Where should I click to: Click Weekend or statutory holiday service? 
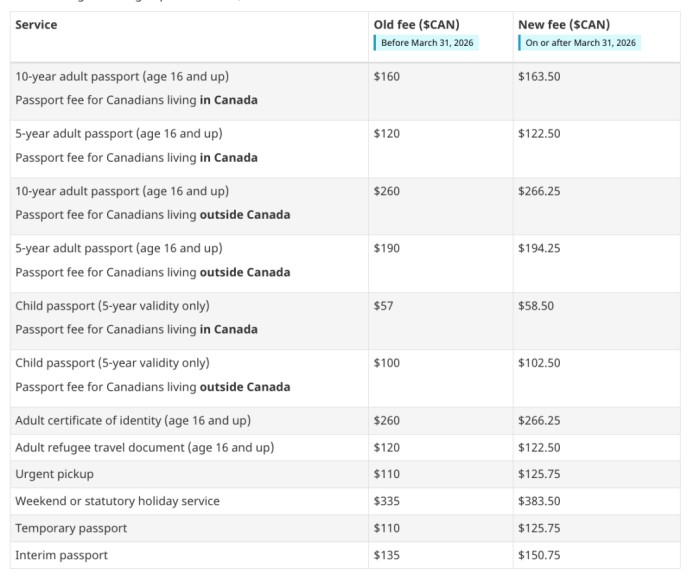point(117,501)
